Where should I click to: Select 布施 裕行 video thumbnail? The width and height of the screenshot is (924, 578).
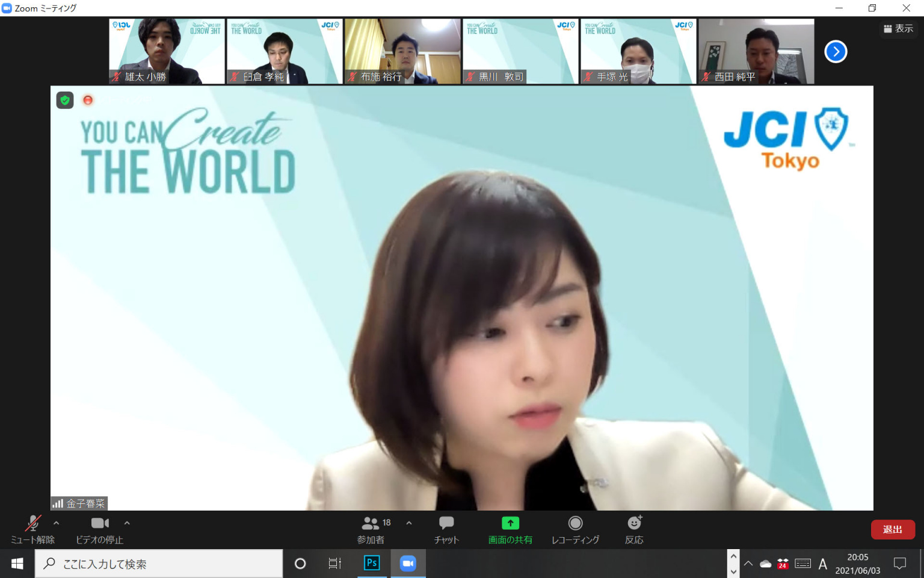coord(402,51)
